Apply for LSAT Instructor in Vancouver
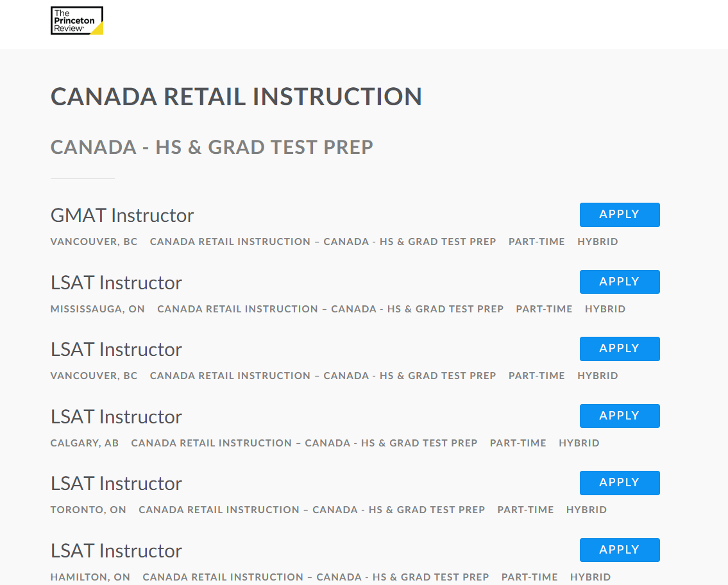 pyautogui.click(x=619, y=349)
